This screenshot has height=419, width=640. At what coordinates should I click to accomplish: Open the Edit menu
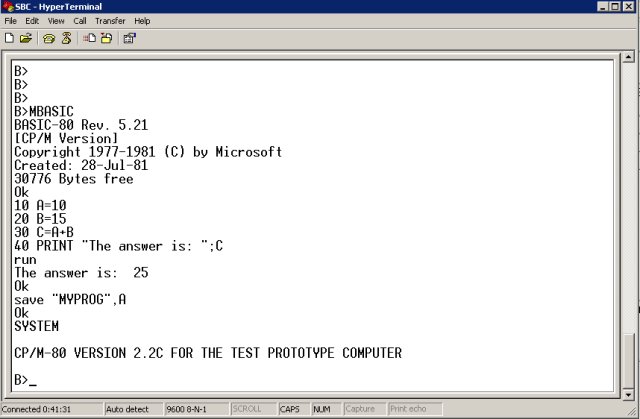coord(32,21)
